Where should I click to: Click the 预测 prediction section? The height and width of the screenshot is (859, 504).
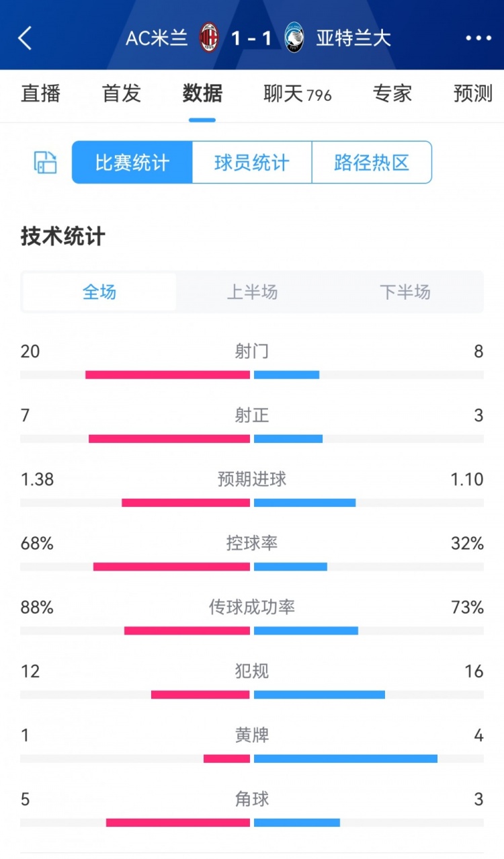(x=472, y=94)
